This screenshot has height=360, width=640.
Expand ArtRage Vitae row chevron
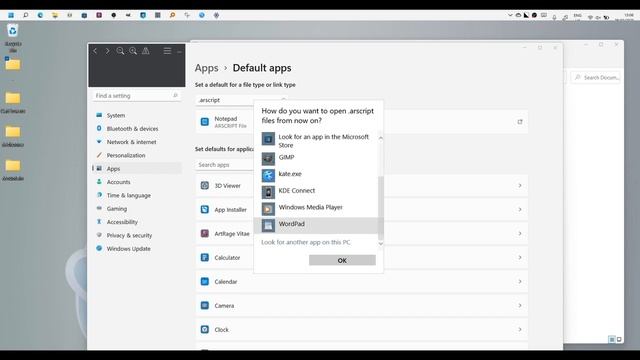click(x=520, y=233)
